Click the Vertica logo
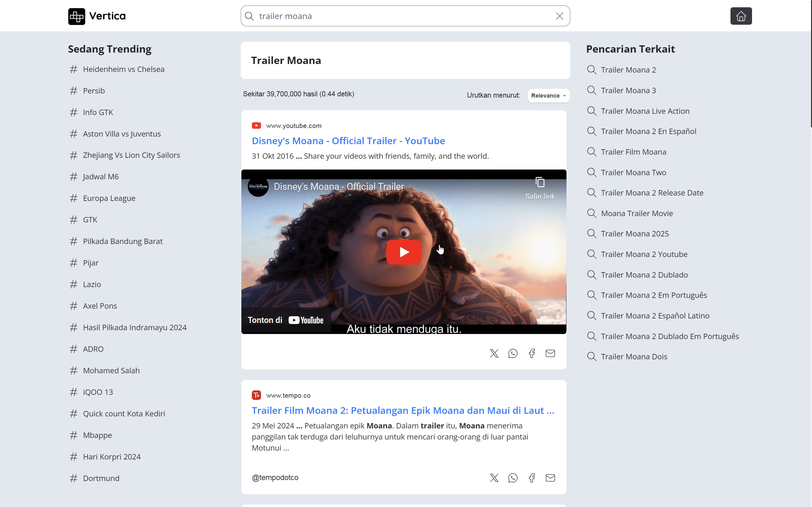812x507 pixels. click(x=97, y=16)
